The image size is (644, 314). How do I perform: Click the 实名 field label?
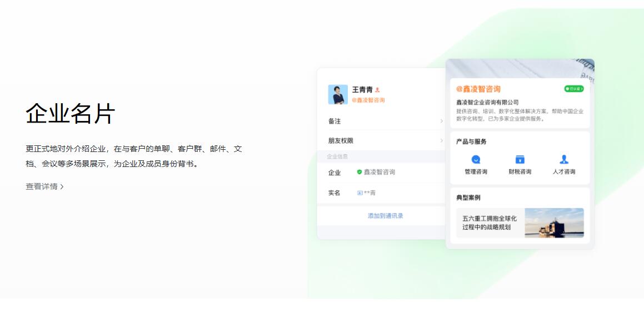[x=334, y=193]
